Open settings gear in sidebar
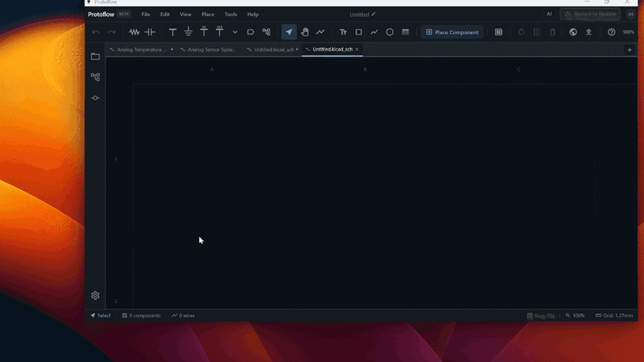Viewport: 644px width, 362px height. click(95, 295)
